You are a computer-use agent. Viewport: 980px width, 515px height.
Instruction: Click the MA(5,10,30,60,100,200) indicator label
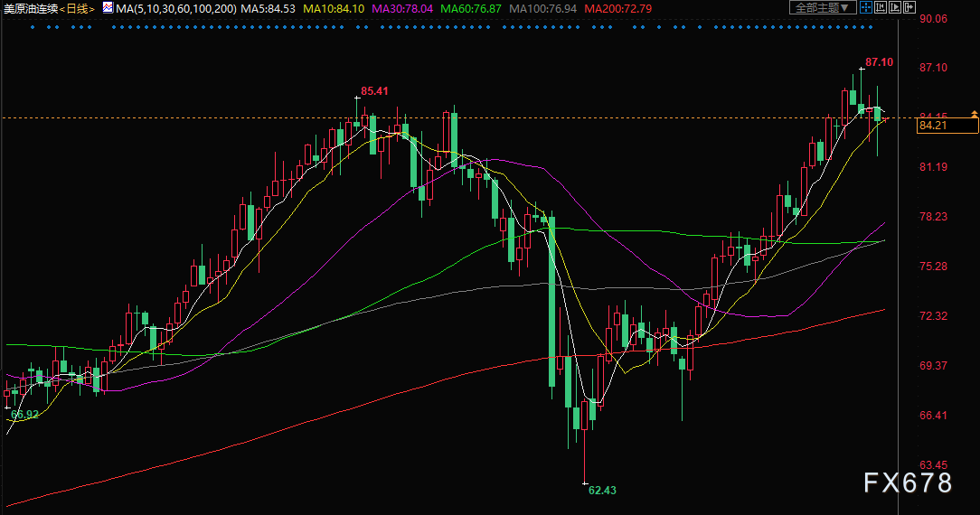176,9
